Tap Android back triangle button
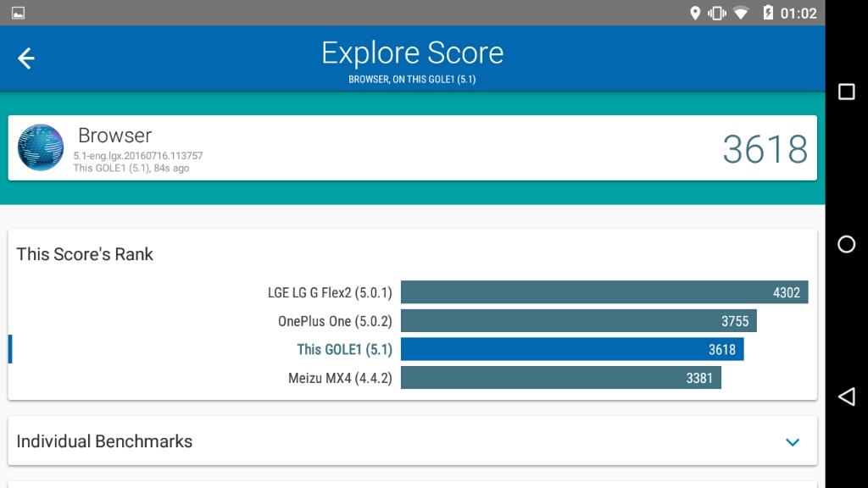The height and width of the screenshot is (488, 868). pos(847,396)
